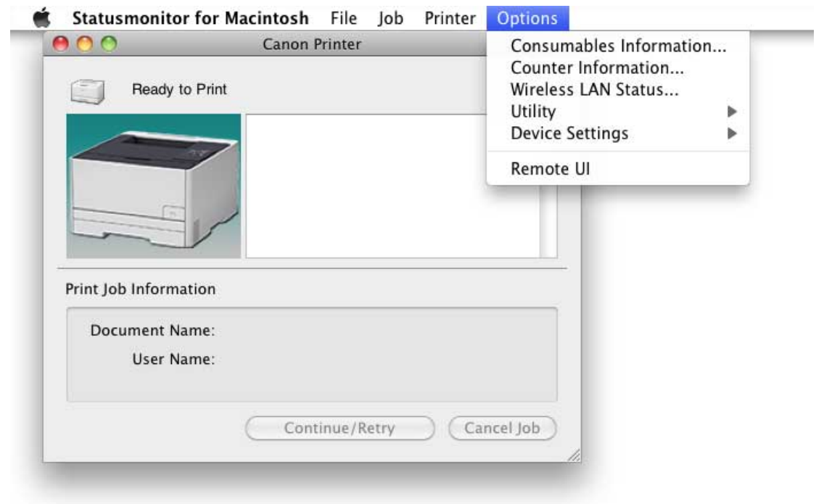The width and height of the screenshot is (824, 504).
Task: Click the Cancel Job button
Action: coord(503,428)
